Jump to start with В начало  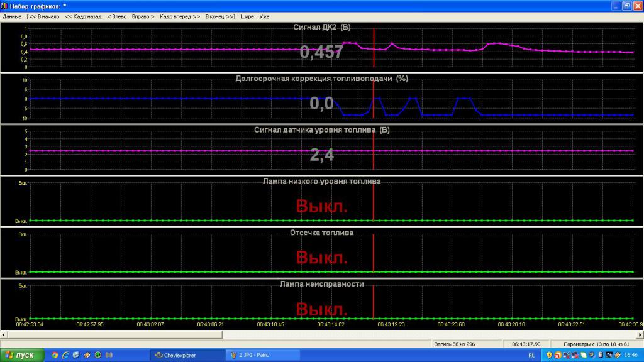click(44, 16)
